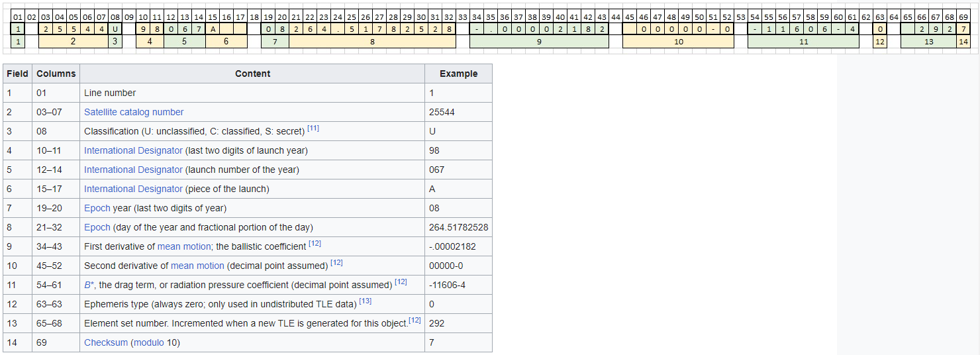
Task: Click the B* drag term link
Action: pos(89,285)
